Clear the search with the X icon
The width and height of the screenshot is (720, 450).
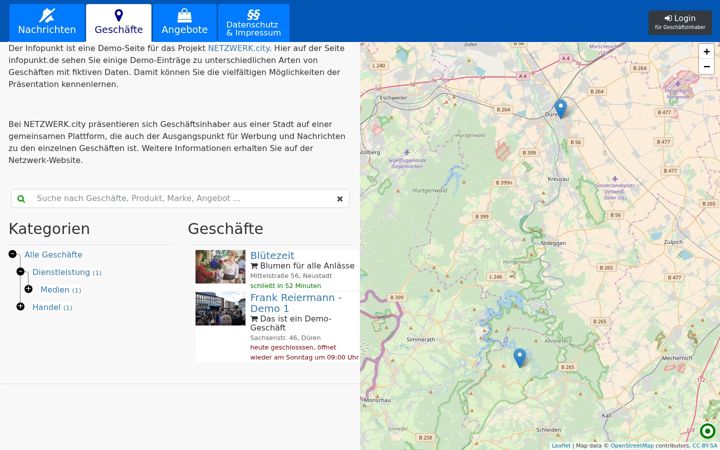coord(340,199)
